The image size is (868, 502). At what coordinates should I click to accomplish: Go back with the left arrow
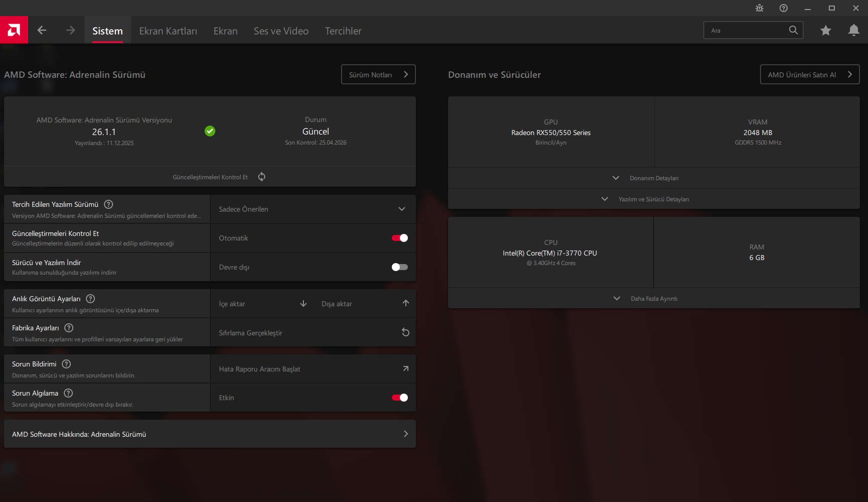click(42, 30)
